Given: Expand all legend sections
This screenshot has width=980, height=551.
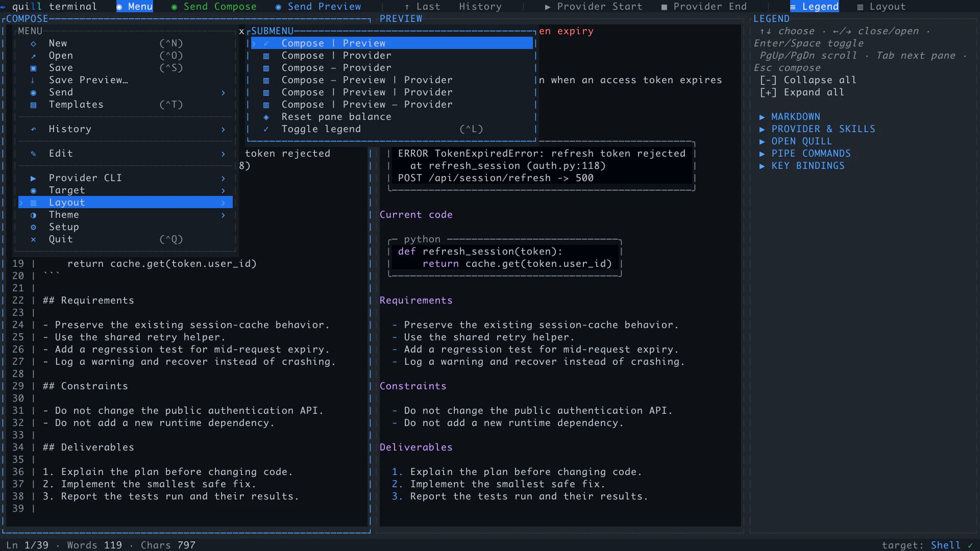Looking at the screenshot, I should [802, 92].
